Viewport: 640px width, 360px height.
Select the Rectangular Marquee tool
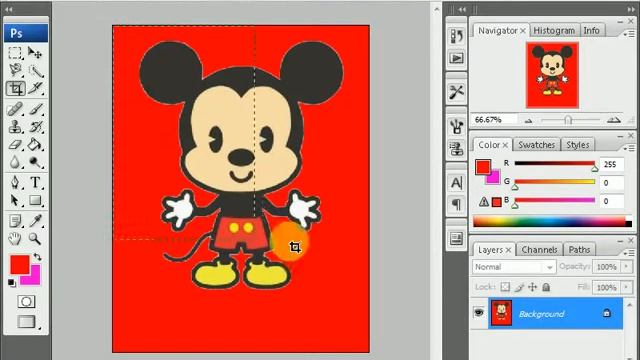click(x=15, y=53)
